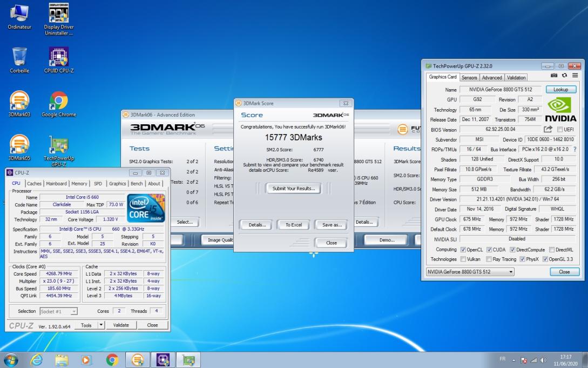Click the Show desktop strip on taskbar
Image resolution: width=588 pixels, height=368 pixels.
[x=585, y=360]
